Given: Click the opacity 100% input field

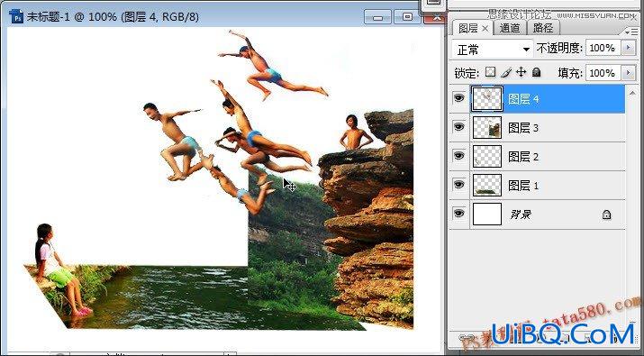Looking at the screenshot, I should tap(603, 48).
